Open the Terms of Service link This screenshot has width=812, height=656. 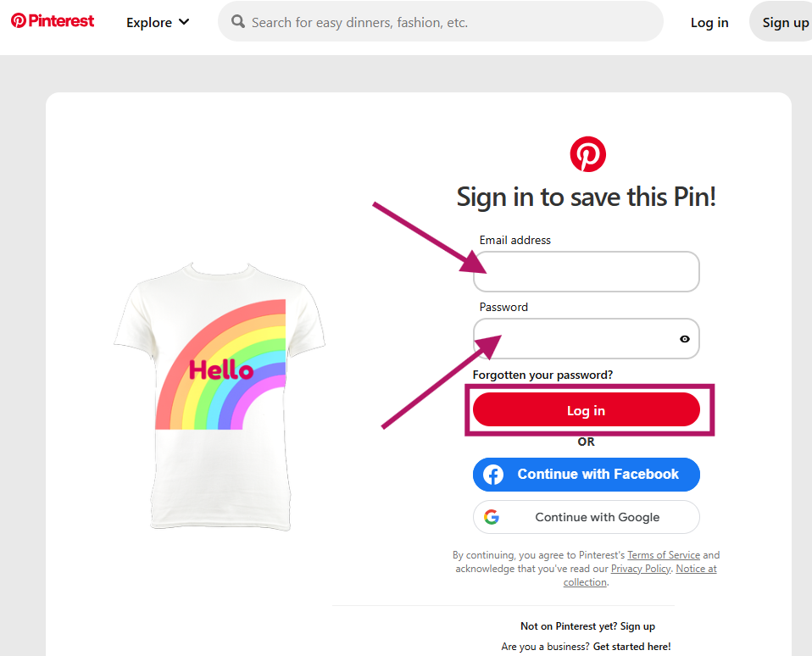click(x=664, y=555)
